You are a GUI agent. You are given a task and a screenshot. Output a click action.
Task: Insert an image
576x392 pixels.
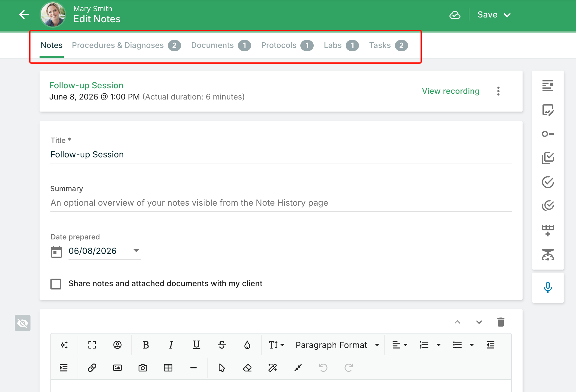pyautogui.click(x=117, y=368)
